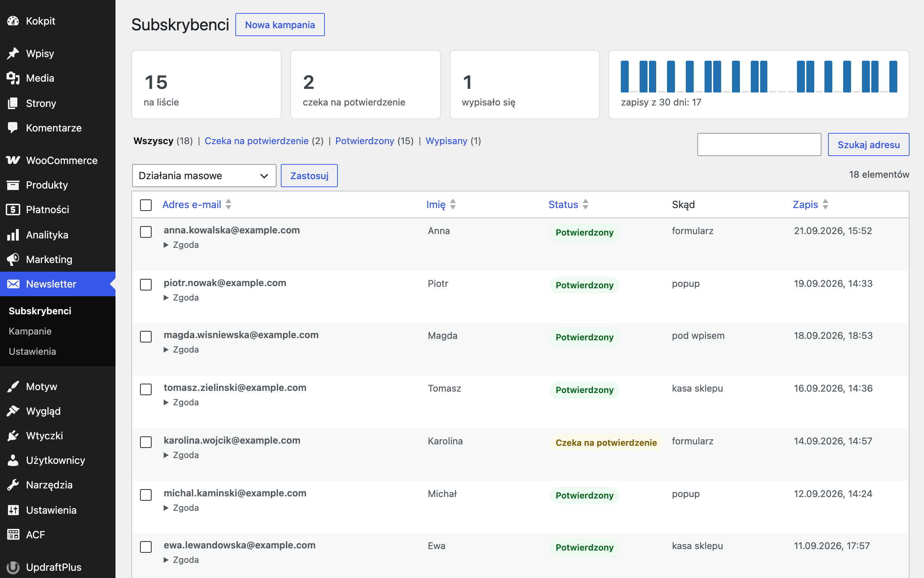Screen dimensions: 924x578
Task: Expand Zgoda under anna.kowalska@example.com
Action: tap(181, 245)
